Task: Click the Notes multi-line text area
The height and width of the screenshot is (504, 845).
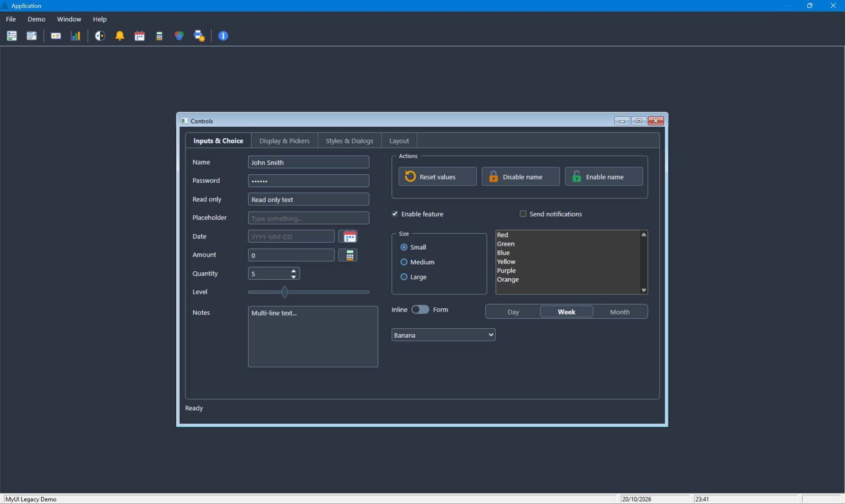Action: point(313,337)
